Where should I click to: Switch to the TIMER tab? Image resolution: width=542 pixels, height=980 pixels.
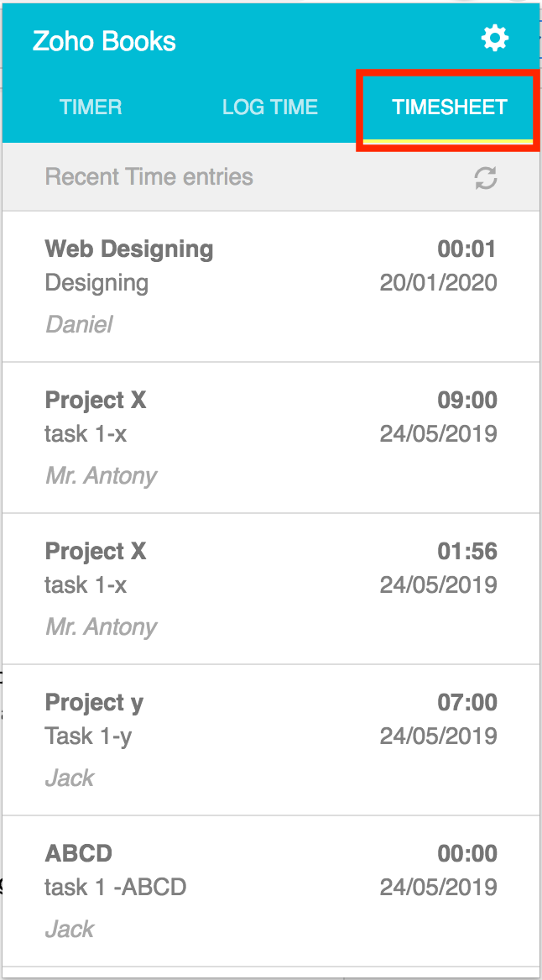coord(90,107)
